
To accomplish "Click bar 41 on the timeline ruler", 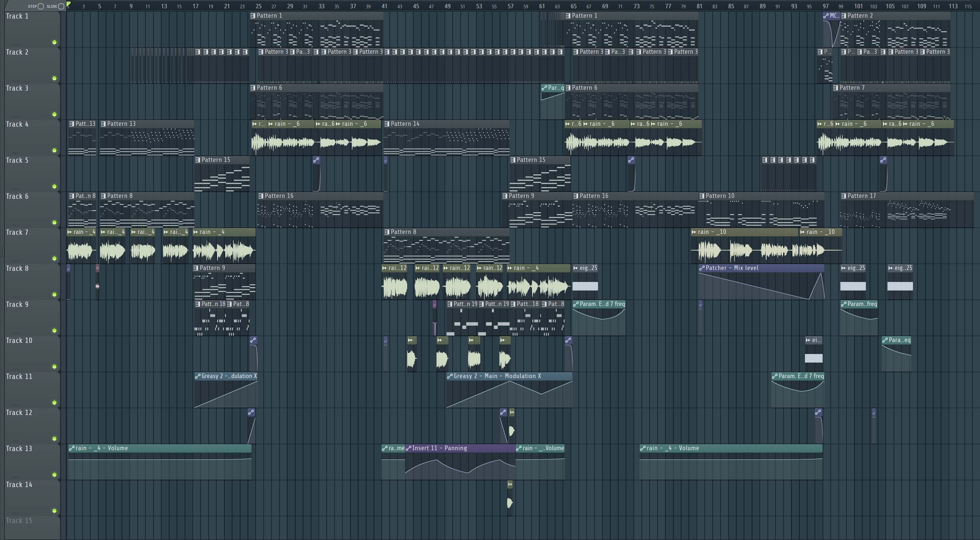I will pyautogui.click(x=385, y=6).
